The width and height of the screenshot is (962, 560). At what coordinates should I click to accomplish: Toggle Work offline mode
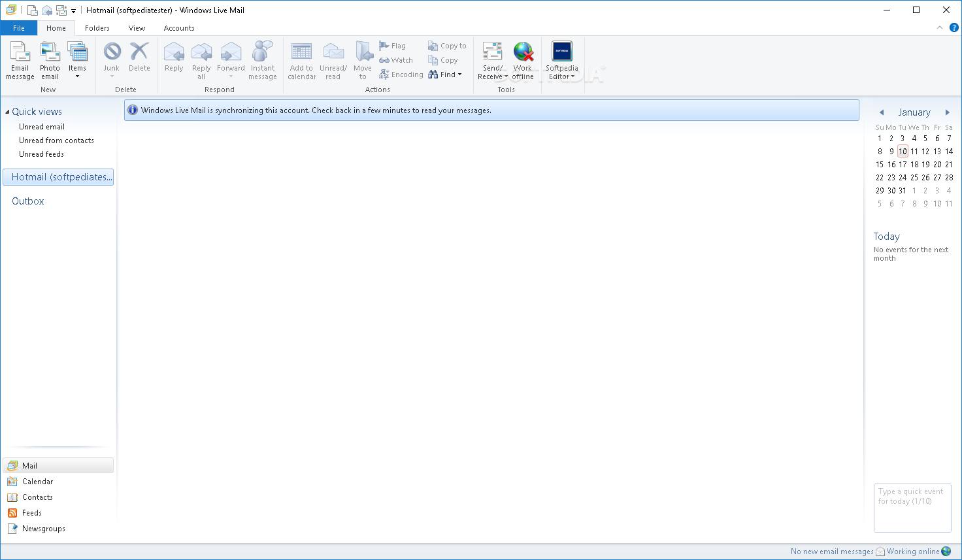point(523,61)
